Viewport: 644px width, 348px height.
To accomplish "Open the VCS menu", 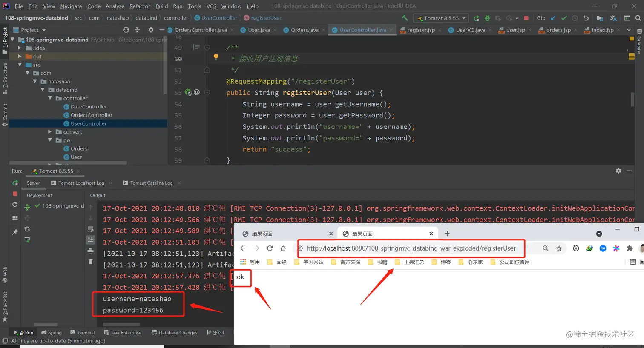I will click(x=211, y=6).
